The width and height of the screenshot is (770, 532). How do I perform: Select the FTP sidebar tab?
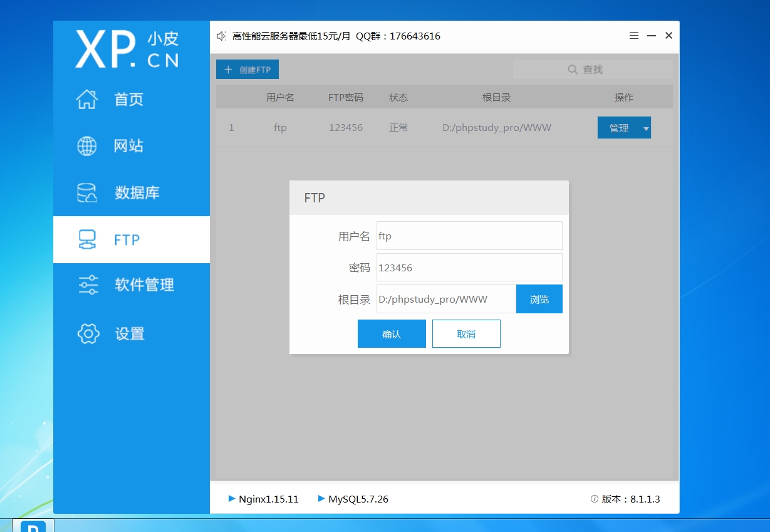[x=131, y=239]
